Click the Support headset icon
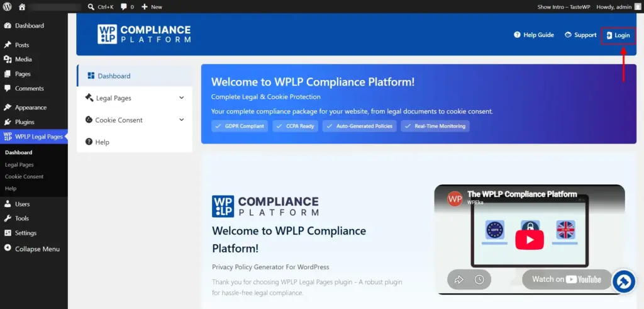644x309 pixels. tap(569, 35)
